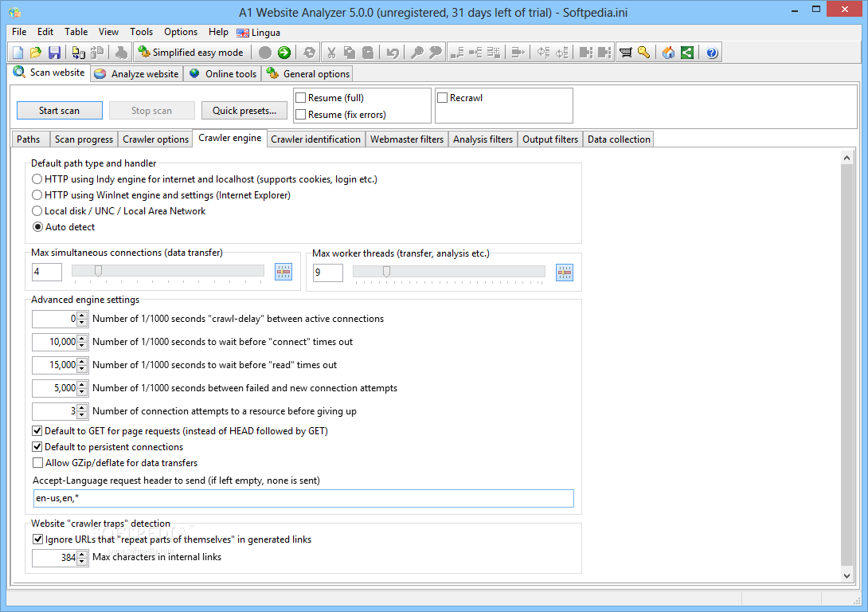868x612 pixels.
Task: Click the Lingua flag menu item
Action: click(x=259, y=33)
